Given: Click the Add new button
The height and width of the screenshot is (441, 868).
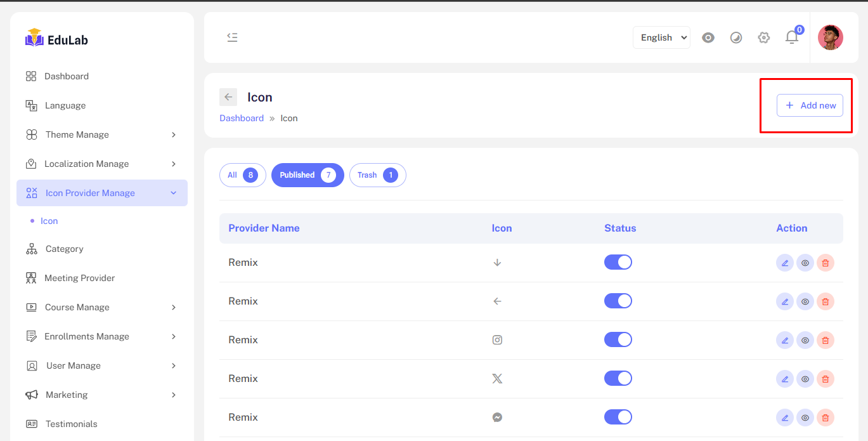Looking at the screenshot, I should pos(810,105).
